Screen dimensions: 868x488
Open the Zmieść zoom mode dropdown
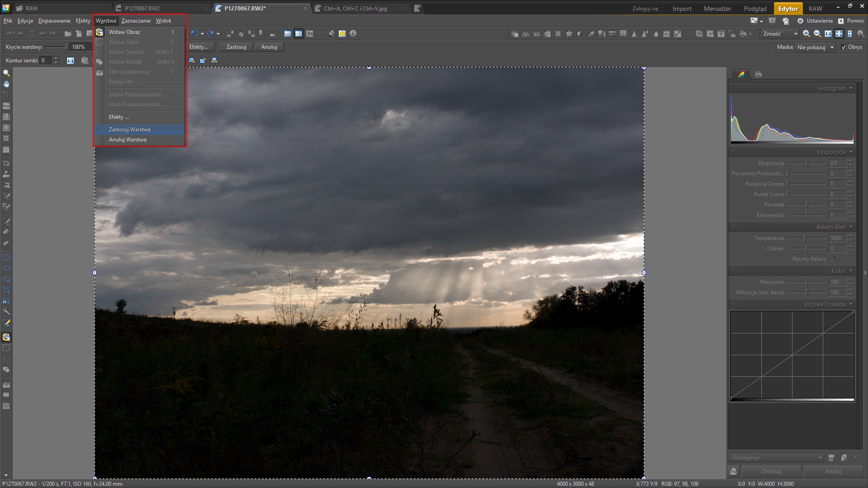pos(780,33)
